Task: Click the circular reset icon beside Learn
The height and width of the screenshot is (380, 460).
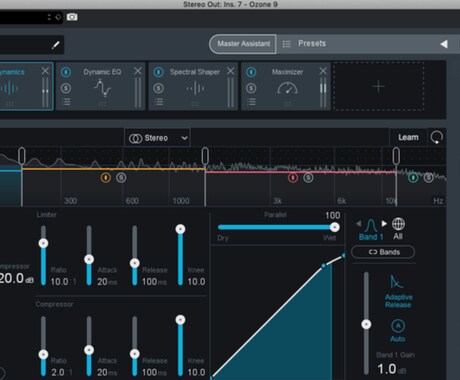Action: pyautogui.click(x=436, y=137)
